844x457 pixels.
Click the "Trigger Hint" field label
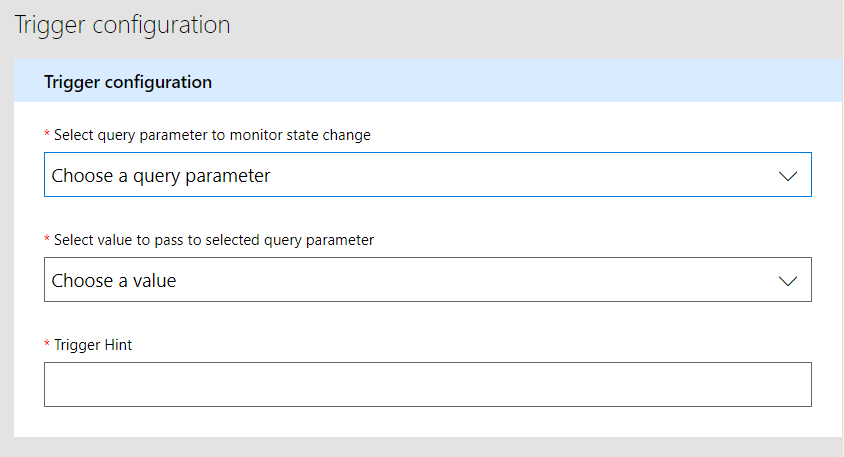point(93,345)
